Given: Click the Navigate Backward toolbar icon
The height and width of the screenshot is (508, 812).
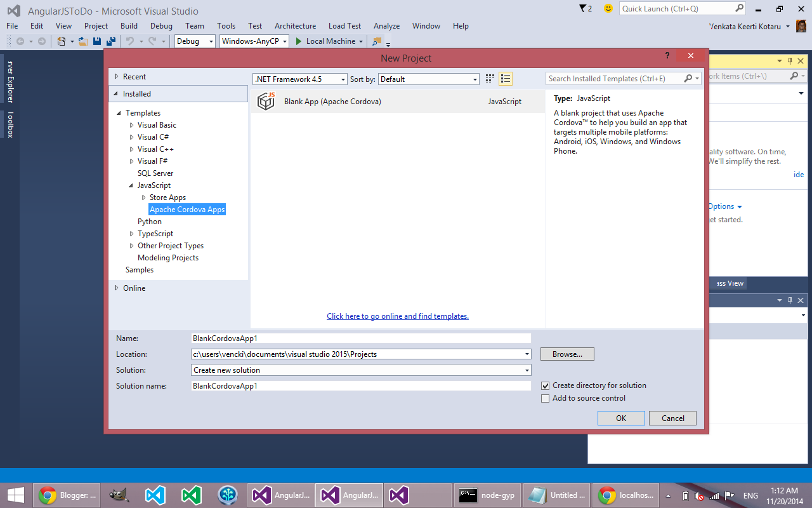Looking at the screenshot, I should 21,40.
